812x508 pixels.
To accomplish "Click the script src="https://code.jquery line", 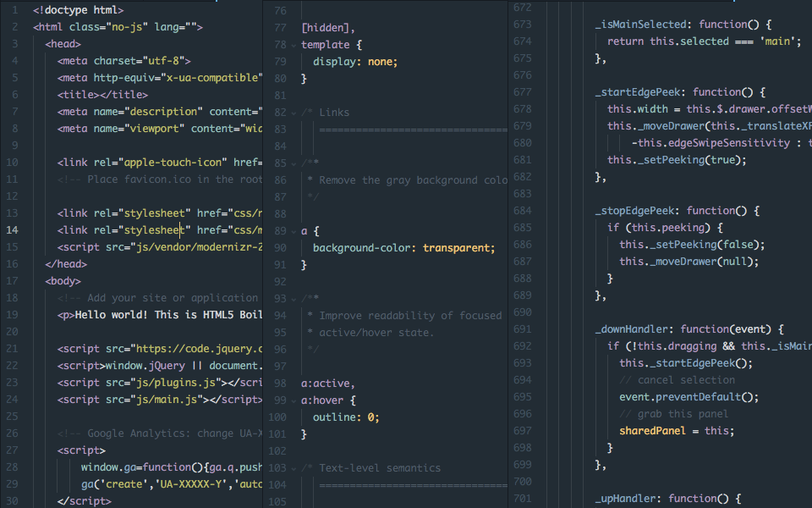I will pyautogui.click(x=160, y=349).
